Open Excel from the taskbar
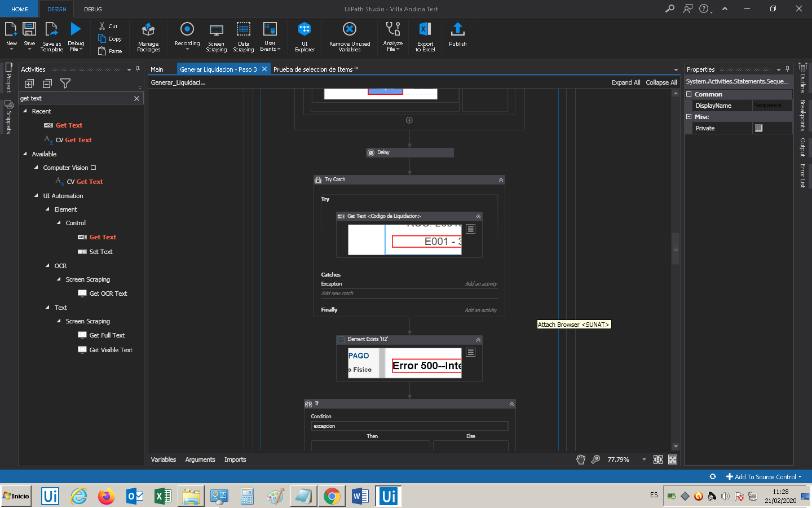The image size is (812, 508). pyautogui.click(x=162, y=496)
